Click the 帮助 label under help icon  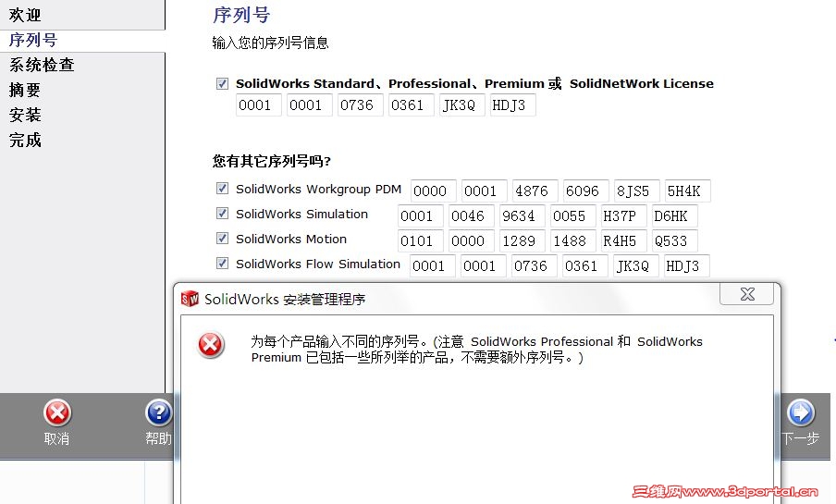(x=158, y=438)
